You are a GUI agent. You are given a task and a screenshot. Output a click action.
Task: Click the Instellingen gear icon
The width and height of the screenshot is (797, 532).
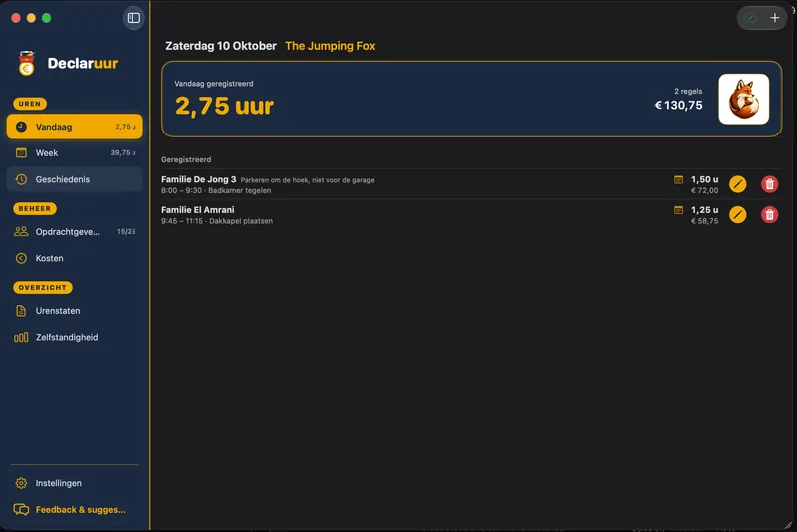click(21, 483)
